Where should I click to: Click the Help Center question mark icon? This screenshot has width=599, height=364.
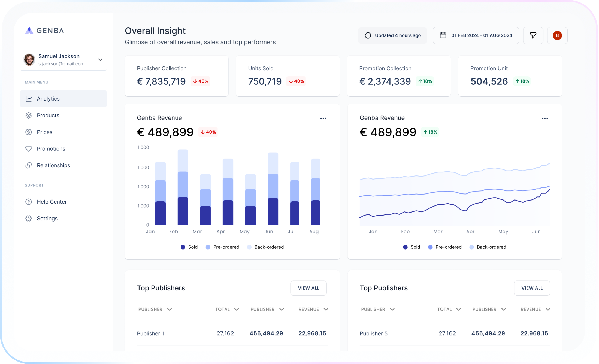pos(29,202)
